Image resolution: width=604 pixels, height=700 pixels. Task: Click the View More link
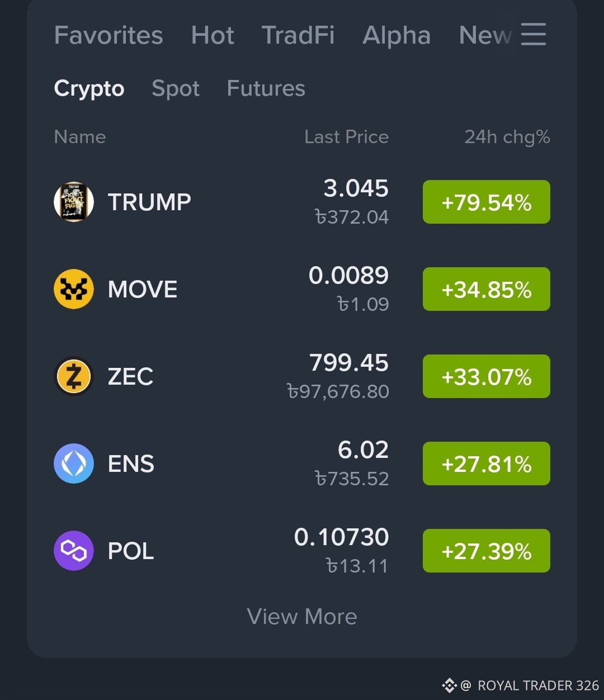point(302,617)
